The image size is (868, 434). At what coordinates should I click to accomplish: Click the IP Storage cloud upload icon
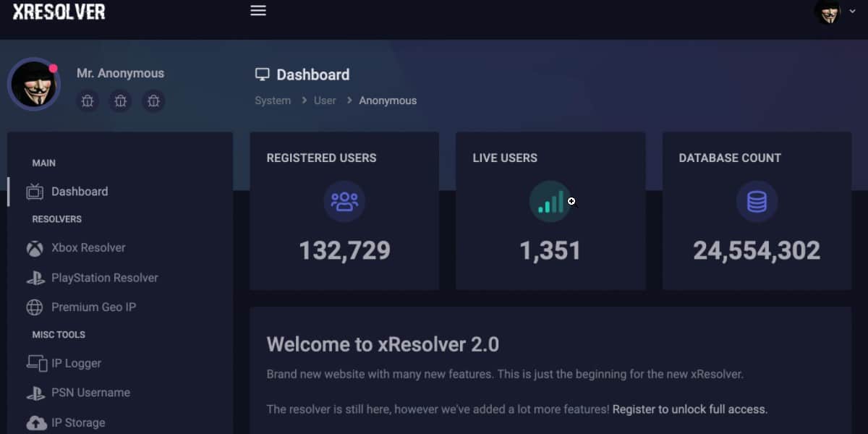pyautogui.click(x=36, y=422)
